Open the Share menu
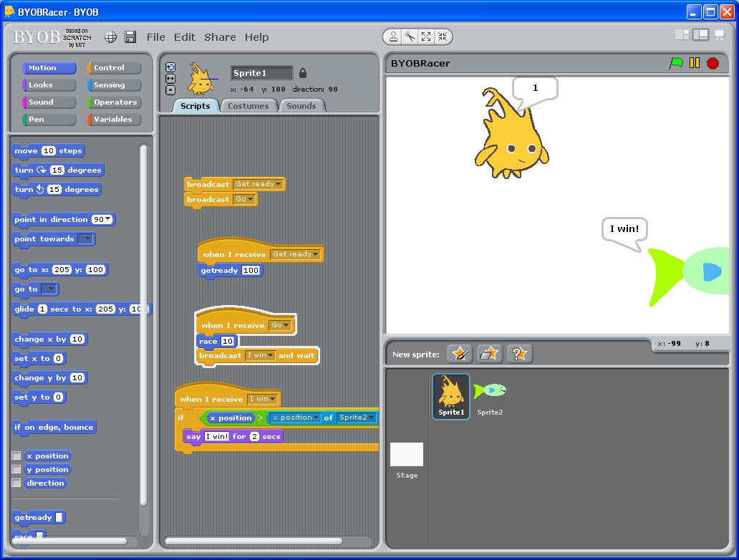 [x=220, y=37]
